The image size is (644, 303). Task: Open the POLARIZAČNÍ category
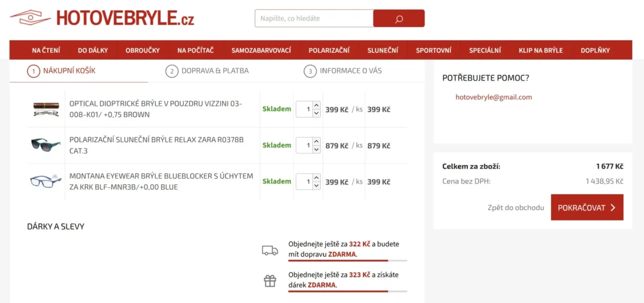coord(329,50)
